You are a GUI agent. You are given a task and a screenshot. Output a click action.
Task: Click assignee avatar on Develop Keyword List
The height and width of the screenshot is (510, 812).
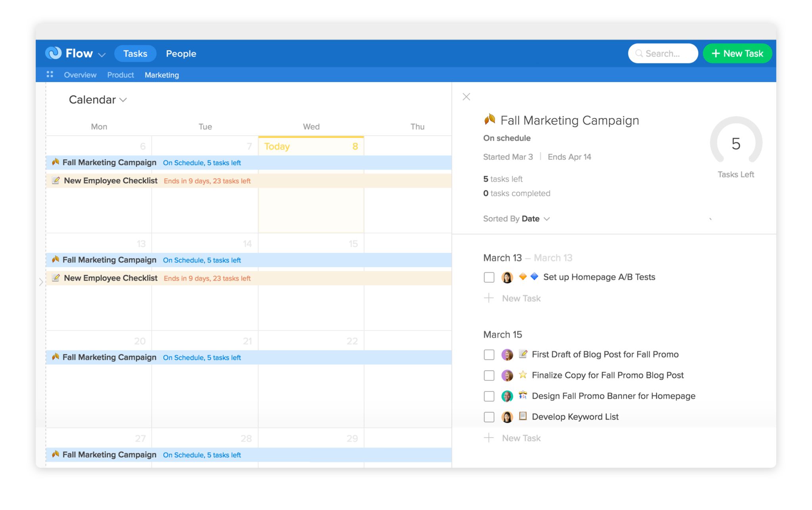[507, 417]
